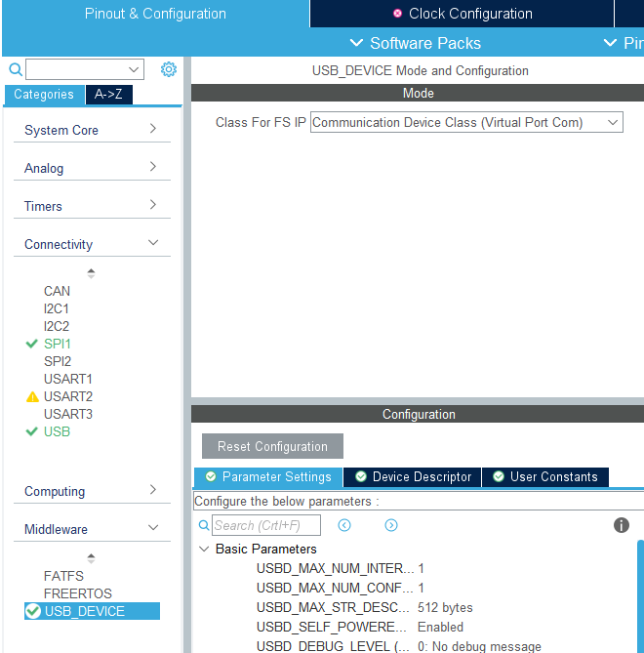Click the yellow warning icon beside USART2
This screenshot has height=653, width=644.
click(x=32, y=397)
